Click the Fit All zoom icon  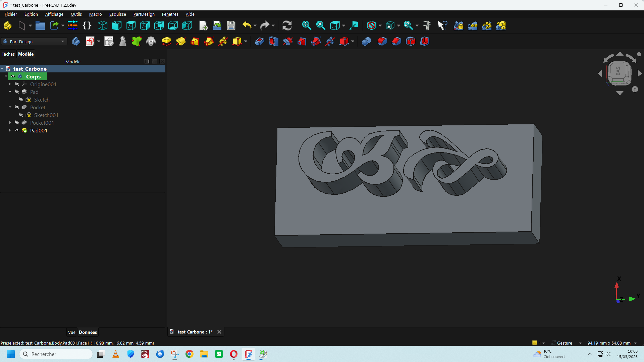[x=306, y=25]
